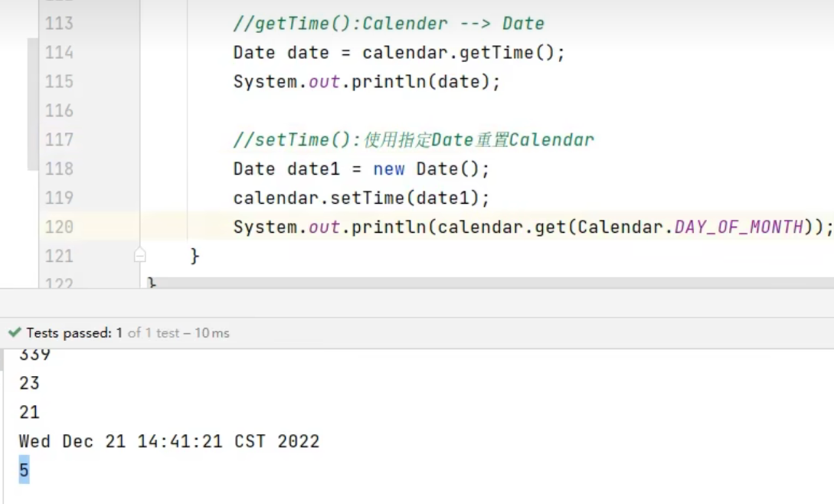The width and height of the screenshot is (834, 504).
Task: Click line number 117 in the gutter
Action: 59,139
